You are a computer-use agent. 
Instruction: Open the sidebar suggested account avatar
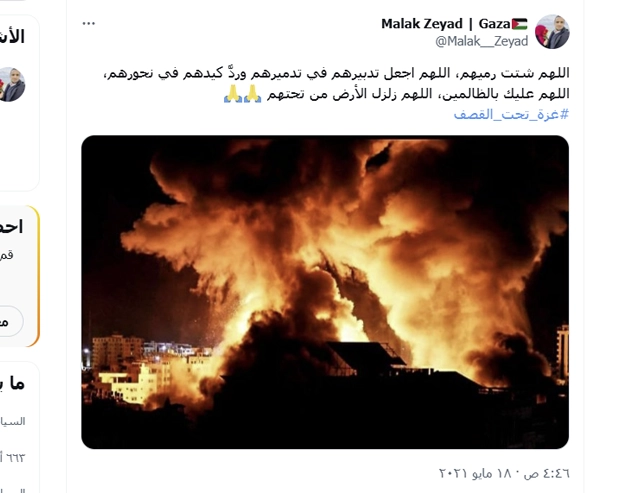point(11,84)
